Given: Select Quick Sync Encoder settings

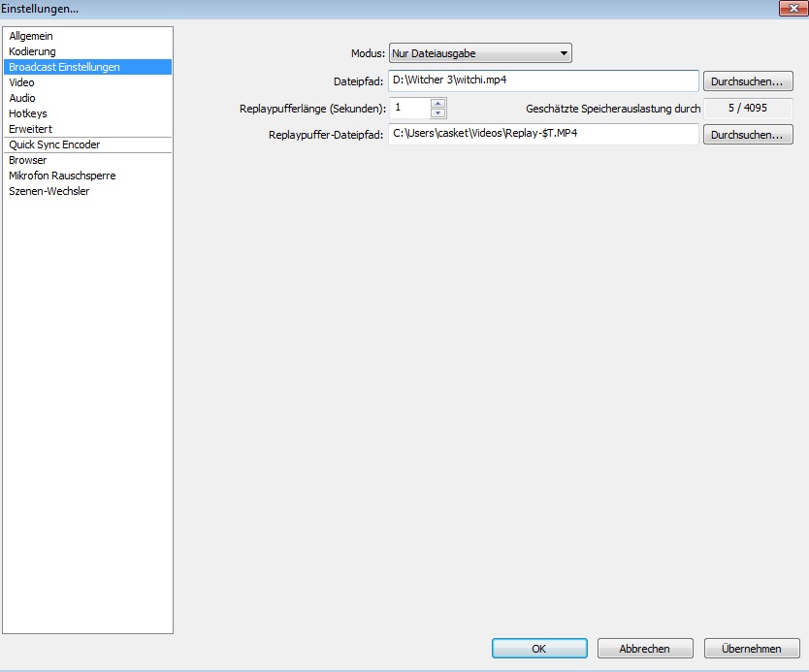Looking at the screenshot, I should [x=54, y=144].
